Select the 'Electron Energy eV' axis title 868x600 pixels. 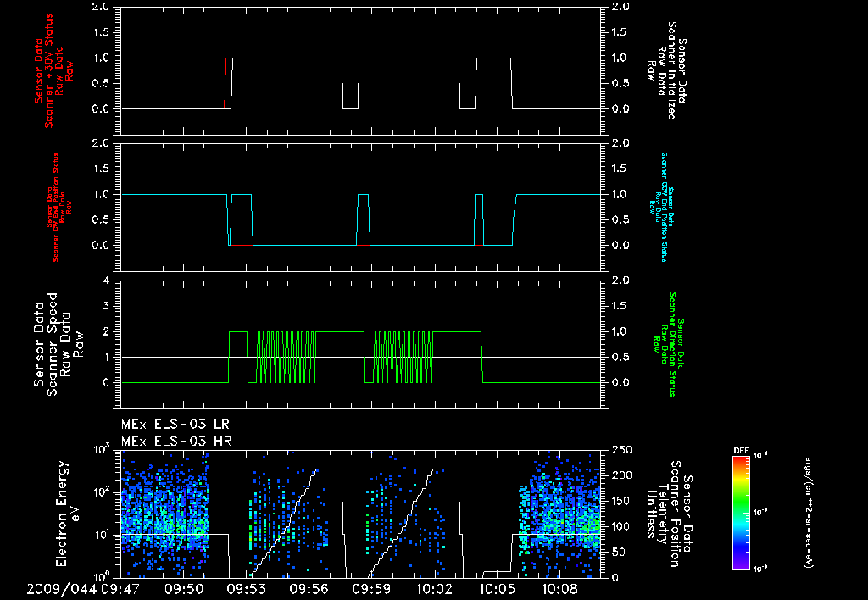(x=68, y=514)
